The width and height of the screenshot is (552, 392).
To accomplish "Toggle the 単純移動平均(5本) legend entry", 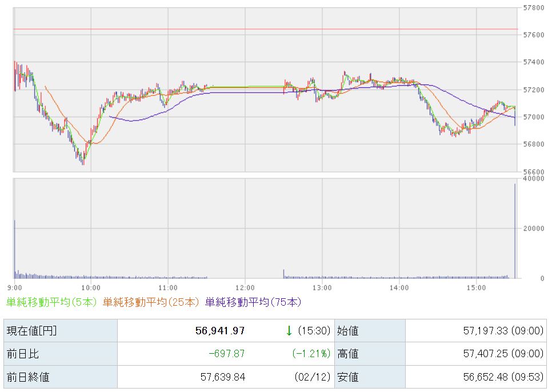I will pos(52,302).
